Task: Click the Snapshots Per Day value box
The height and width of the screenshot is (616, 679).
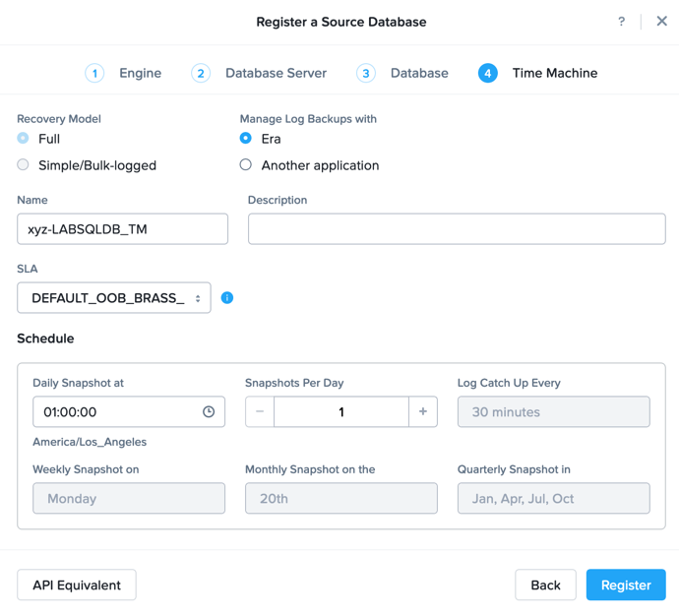Action: [341, 411]
